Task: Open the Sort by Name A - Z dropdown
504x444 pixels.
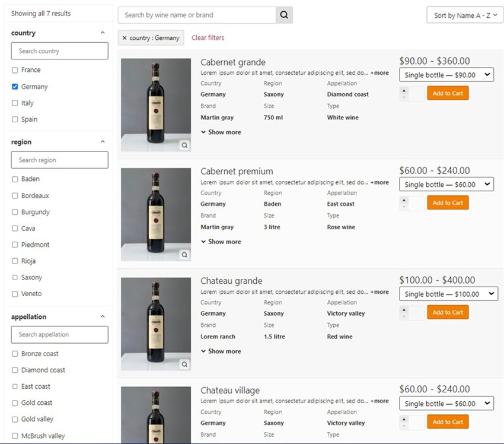Action: pos(465,15)
